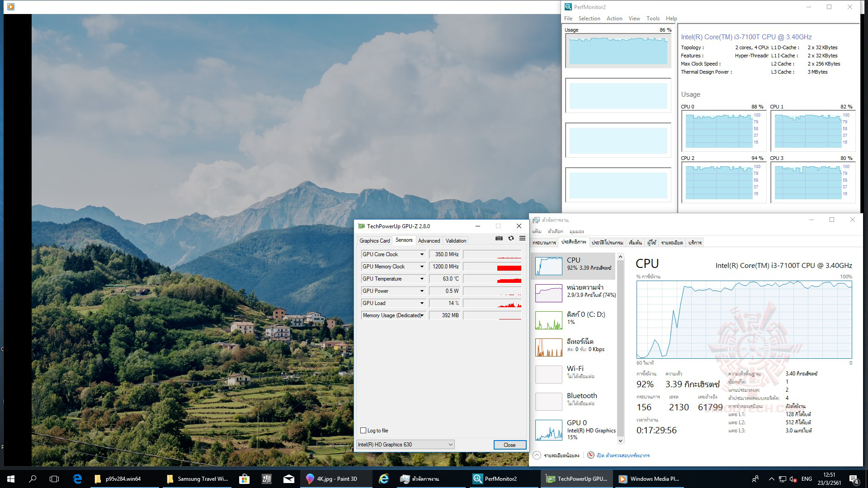The image size is (868, 488).
Task: Select the Wi-Fi entry in performance list
Action: pos(575,372)
